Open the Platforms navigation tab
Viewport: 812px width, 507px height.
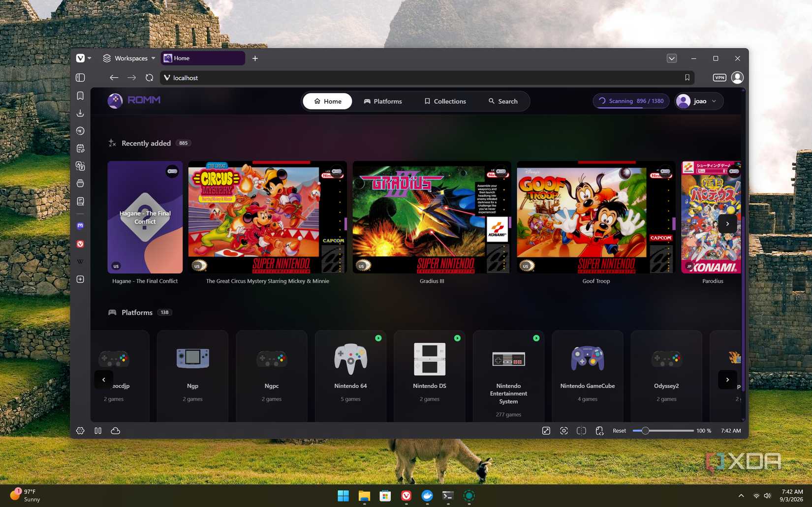point(383,101)
